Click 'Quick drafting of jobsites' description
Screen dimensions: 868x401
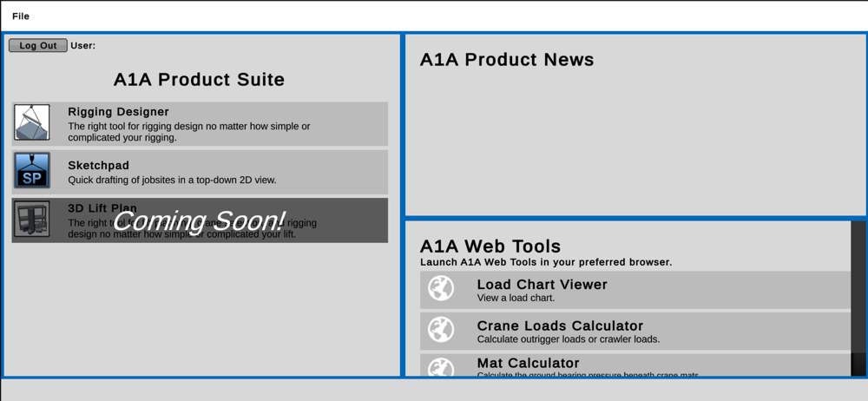coord(172,180)
